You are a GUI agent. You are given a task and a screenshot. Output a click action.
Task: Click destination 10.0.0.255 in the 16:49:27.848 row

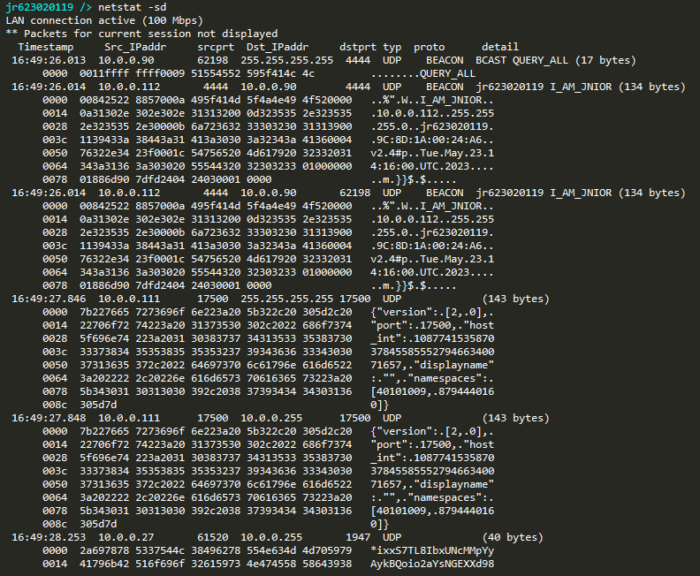pyautogui.click(x=271, y=418)
